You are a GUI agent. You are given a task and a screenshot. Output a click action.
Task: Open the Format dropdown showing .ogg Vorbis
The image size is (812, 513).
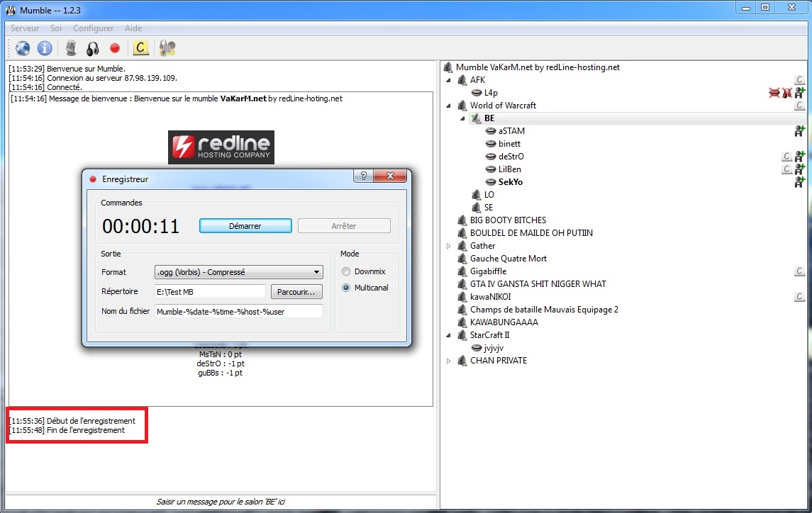click(x=238, y=272)
